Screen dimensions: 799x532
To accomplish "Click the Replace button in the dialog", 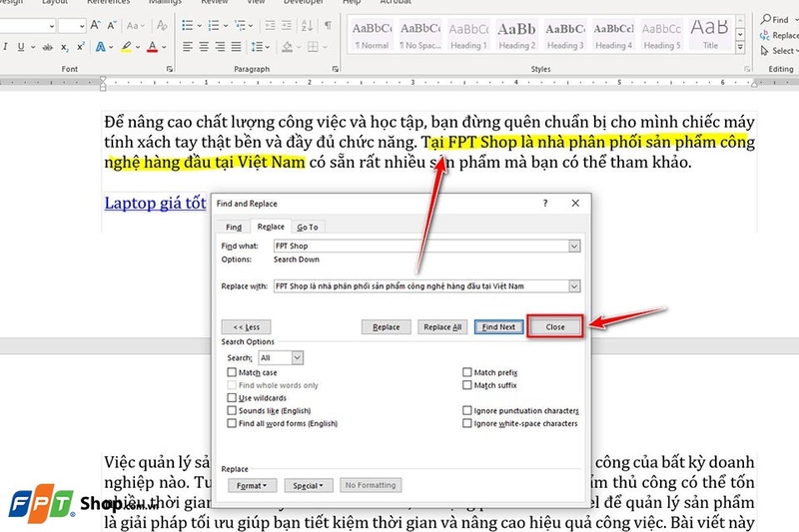I will [x=386, y=326].
